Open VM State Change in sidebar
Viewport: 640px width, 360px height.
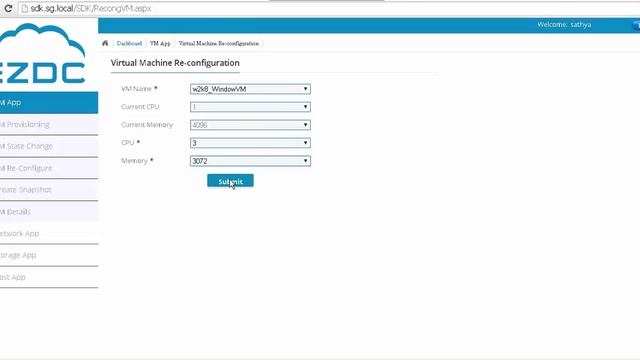click(49, 146)
